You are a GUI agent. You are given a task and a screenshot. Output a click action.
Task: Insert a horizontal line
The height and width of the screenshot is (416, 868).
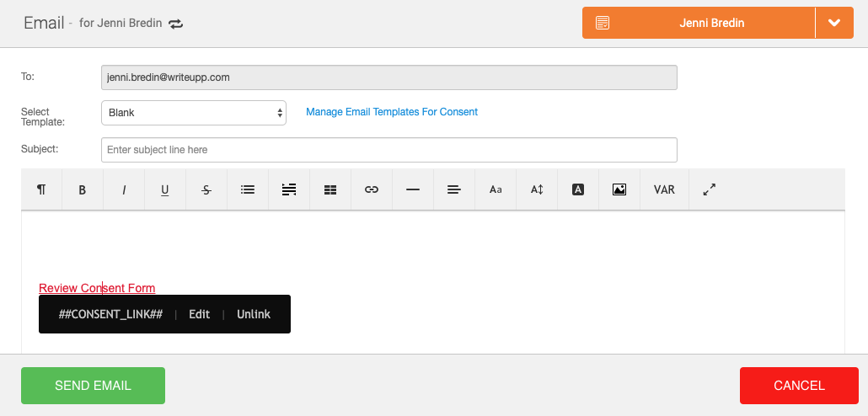tap(413, 189)
